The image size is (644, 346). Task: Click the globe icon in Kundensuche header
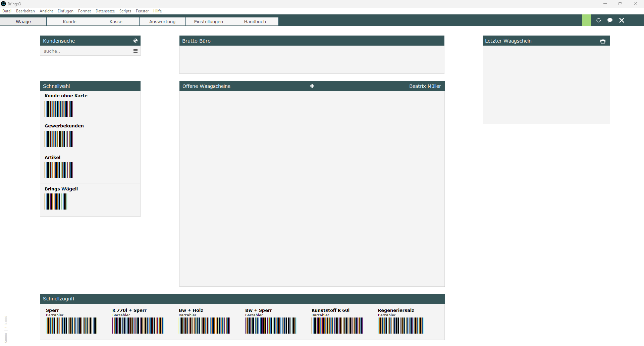[x=136, y=41]
